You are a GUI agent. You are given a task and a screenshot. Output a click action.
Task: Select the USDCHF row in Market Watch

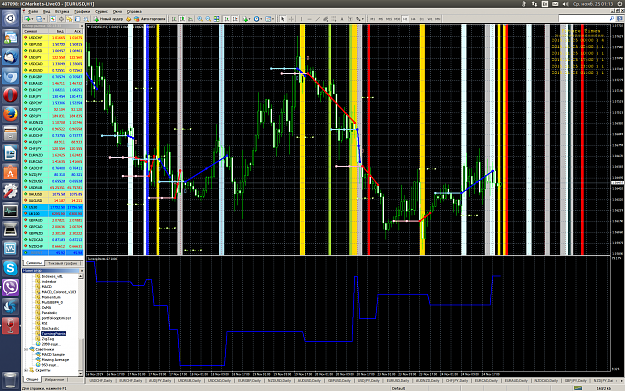tap(53, 37)
